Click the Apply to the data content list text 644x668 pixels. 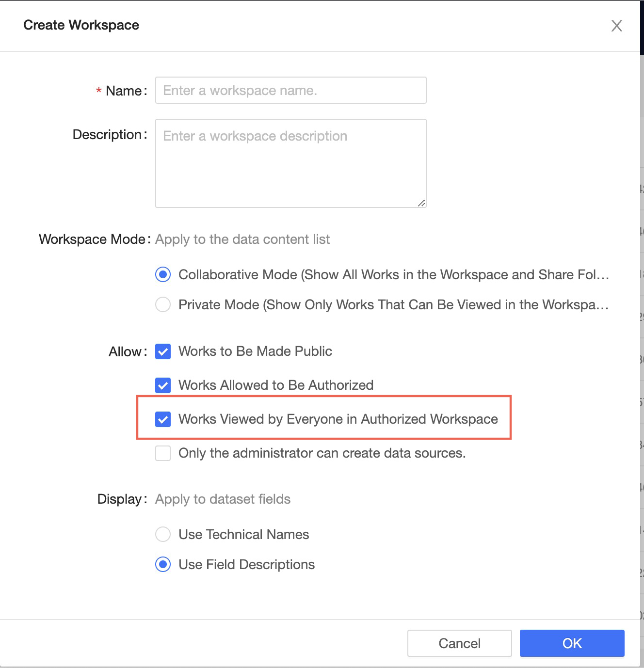click(x=242, y=239)
